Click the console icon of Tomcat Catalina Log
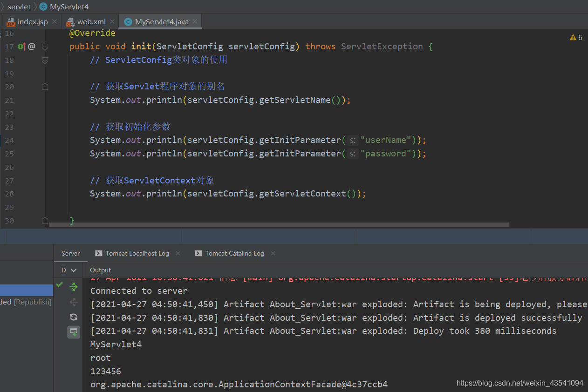This screenshot has width=588, height=392. [x=198, y=253]
